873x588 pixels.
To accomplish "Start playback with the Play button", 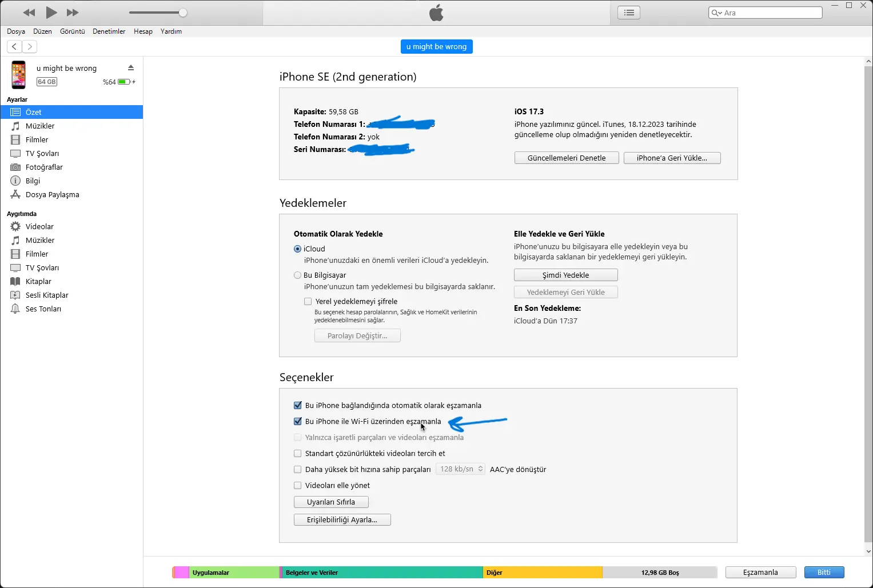I will pos(51,13).
